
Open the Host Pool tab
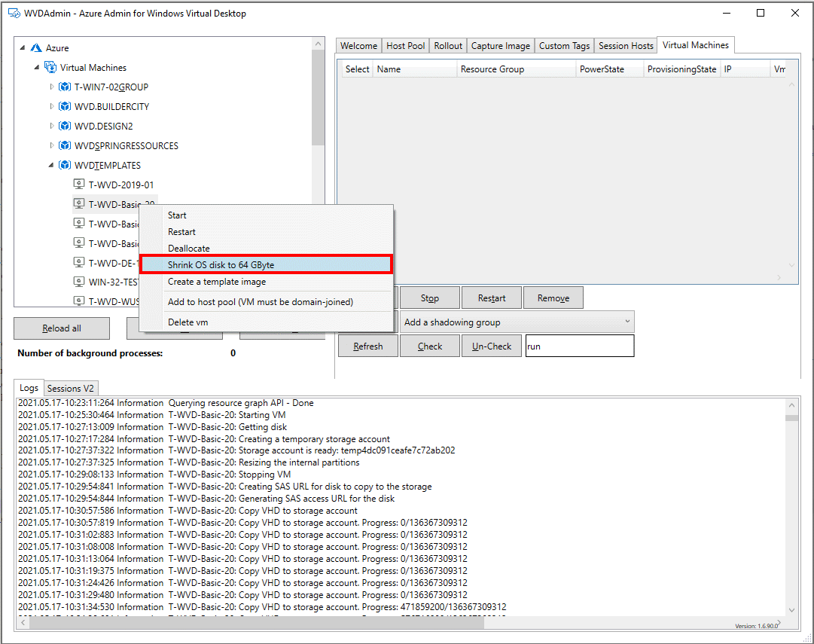tap(405, 46)
